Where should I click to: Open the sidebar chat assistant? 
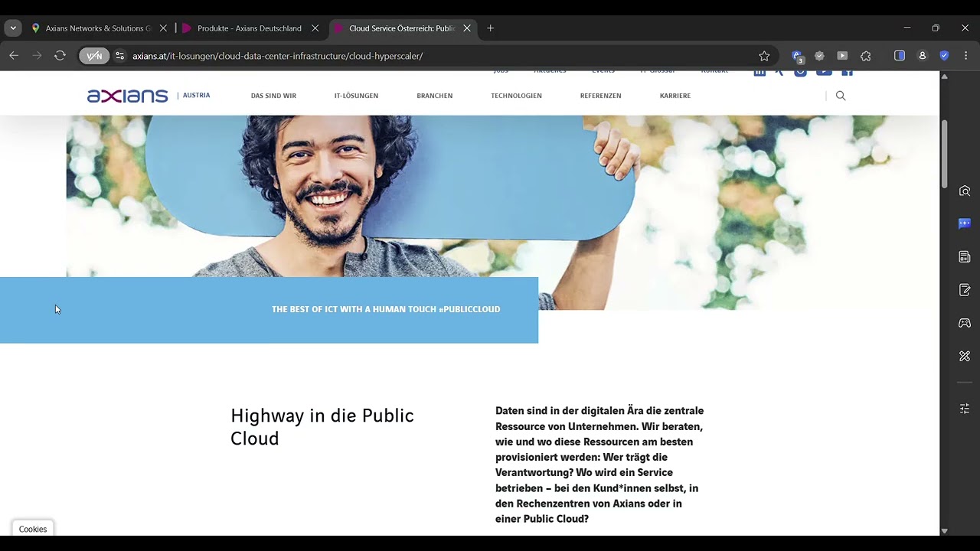[x=965, y=223]
